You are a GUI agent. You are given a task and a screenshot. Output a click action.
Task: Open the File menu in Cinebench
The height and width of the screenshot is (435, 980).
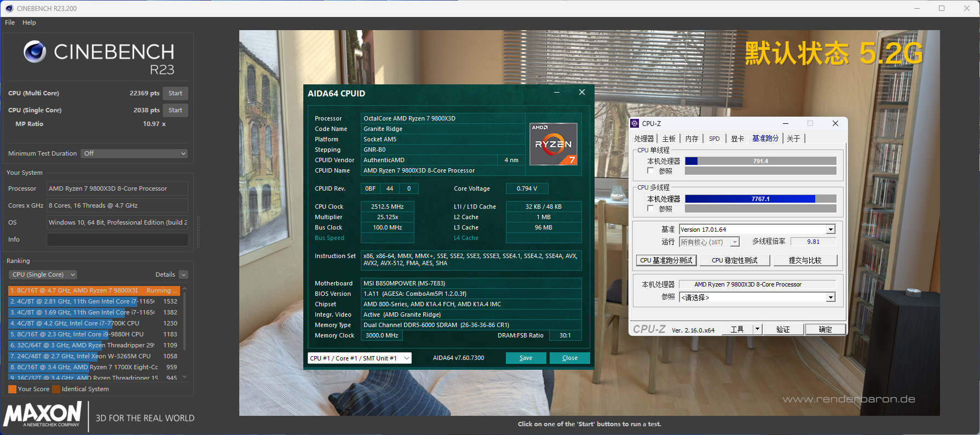tap(10, 22)
